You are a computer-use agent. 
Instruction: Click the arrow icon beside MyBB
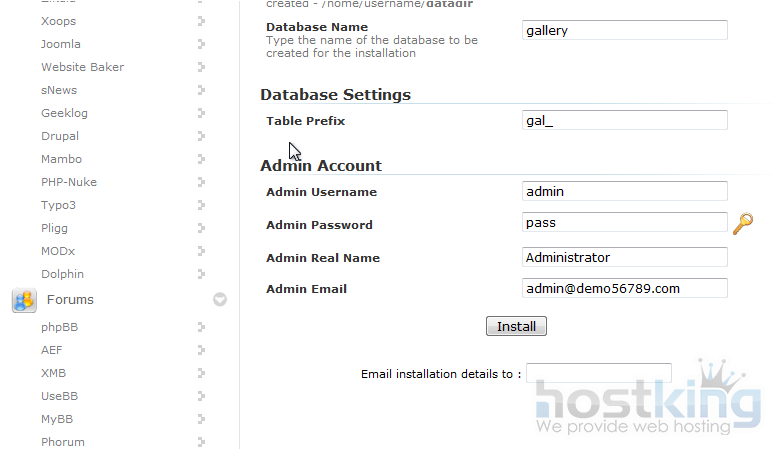(202, 419)
